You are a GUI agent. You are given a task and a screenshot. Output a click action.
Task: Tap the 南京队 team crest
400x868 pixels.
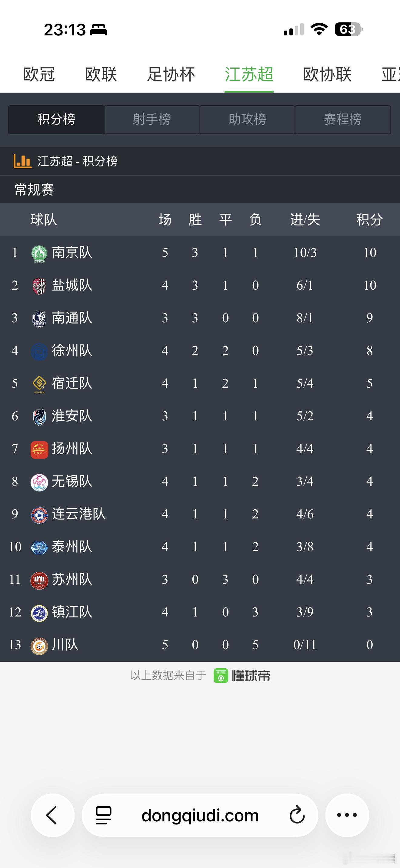(x=39, y=253)
